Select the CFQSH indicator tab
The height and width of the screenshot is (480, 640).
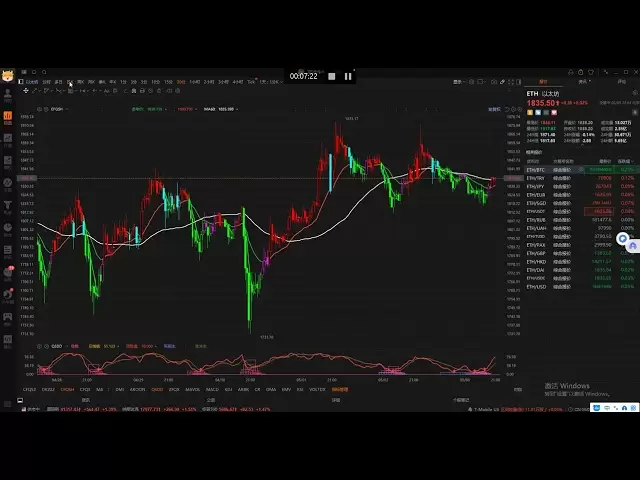(x=67, y=389)
